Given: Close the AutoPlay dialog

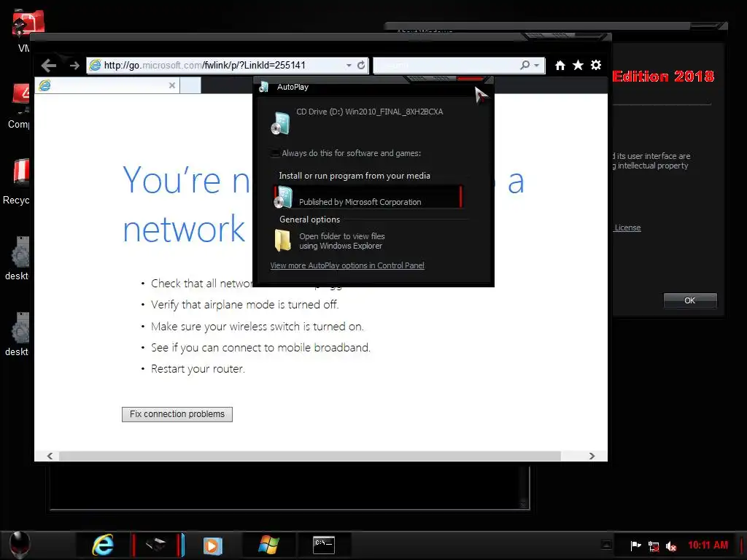Looking at the screenshot, I should point(472,79).
